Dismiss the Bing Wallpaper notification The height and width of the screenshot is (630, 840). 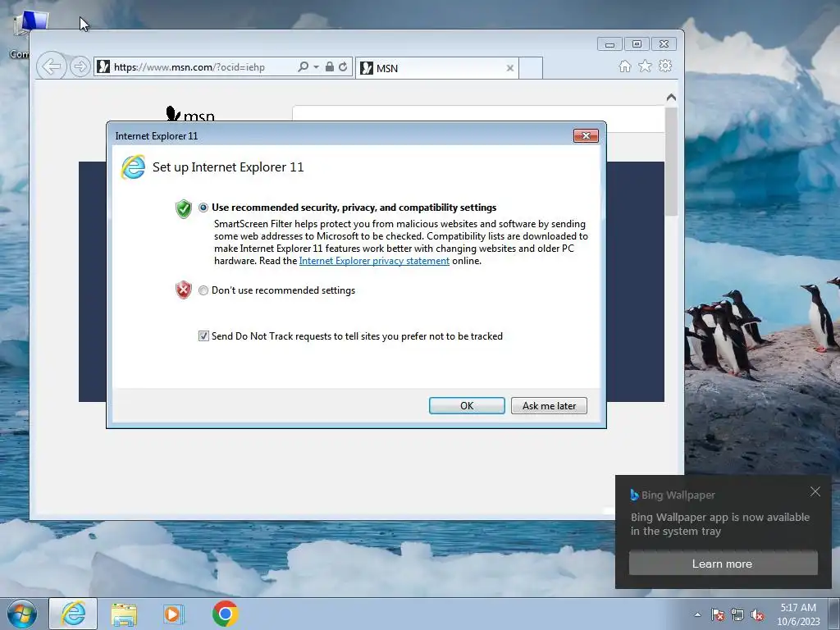coord(815,491)
